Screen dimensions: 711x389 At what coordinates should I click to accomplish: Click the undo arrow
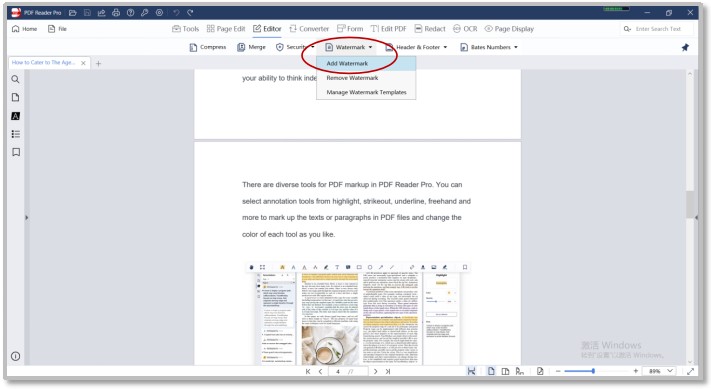click(176, 13)
